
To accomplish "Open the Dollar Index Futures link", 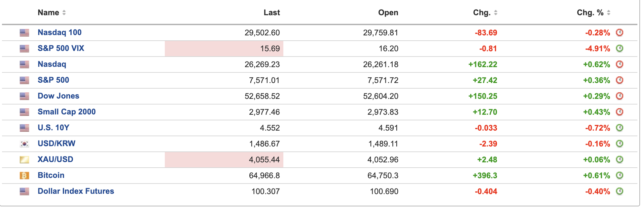I will click(76, 191).
